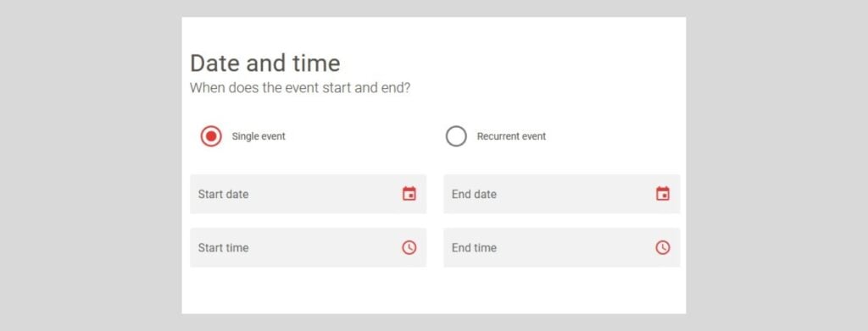Click the 'End date' placeholder text
This screenshot has height=331, width=868.
click(x=474, y=194)
